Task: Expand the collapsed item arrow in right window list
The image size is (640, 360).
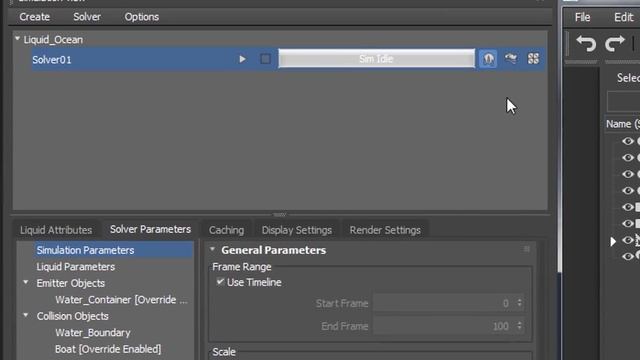Action: [613, 242]
